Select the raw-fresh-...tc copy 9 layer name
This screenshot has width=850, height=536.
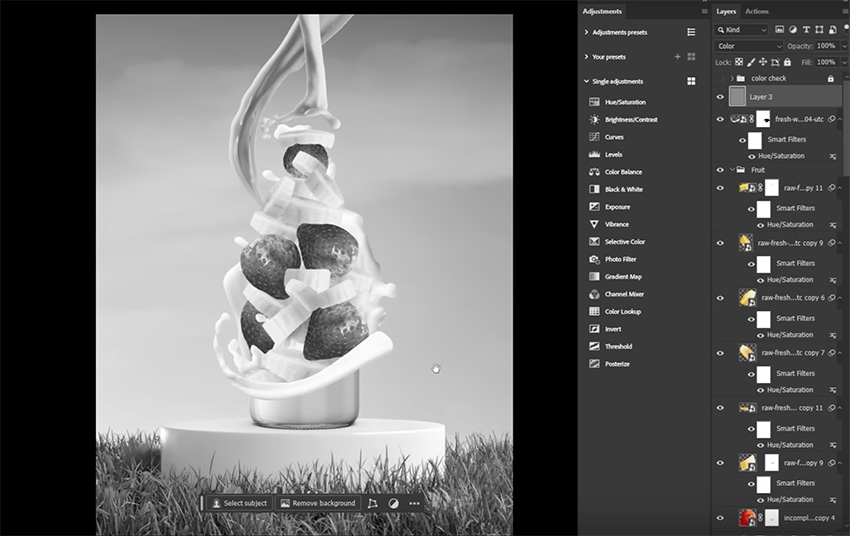790,243
